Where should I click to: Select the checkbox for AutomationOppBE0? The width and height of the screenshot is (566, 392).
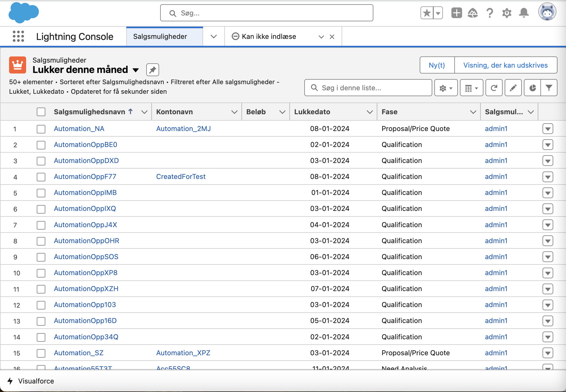(x=41, y=145)
